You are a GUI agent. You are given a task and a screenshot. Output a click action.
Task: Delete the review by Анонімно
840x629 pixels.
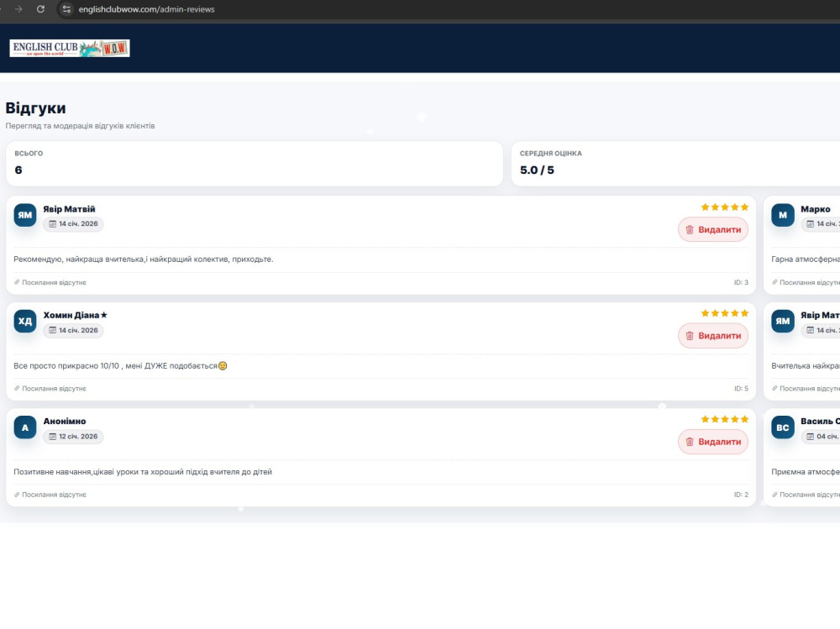713,442
